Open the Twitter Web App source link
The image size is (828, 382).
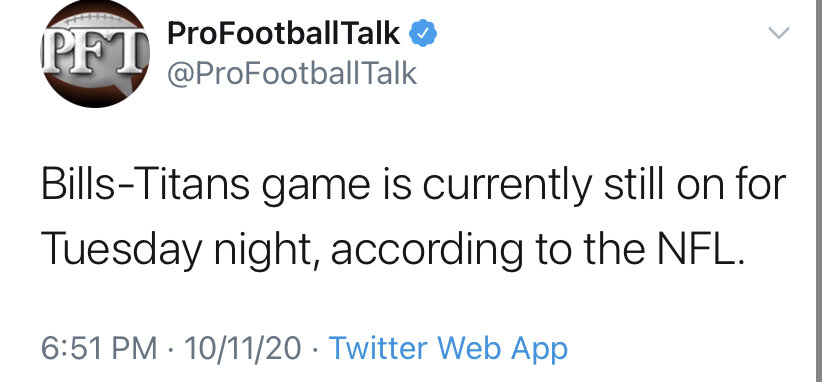448,348
